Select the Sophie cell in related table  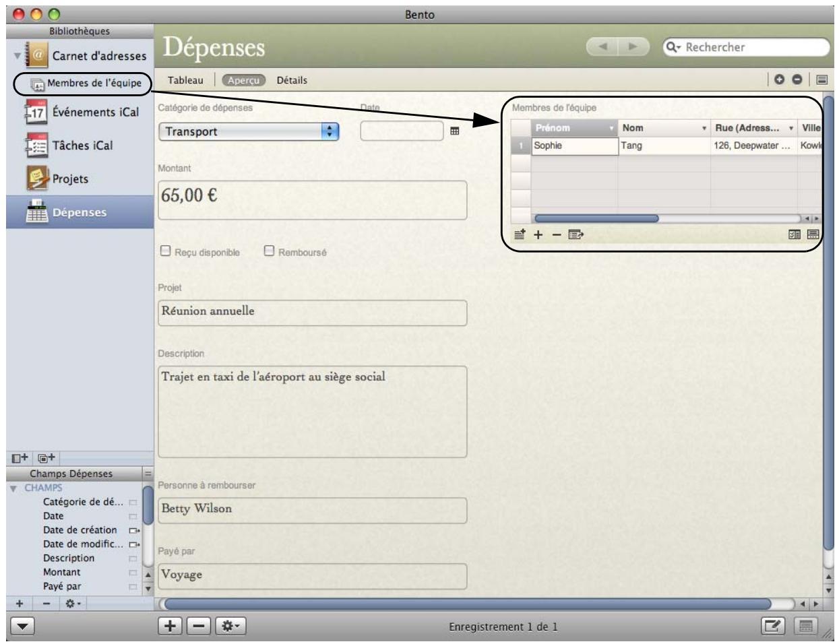[575, 146]
